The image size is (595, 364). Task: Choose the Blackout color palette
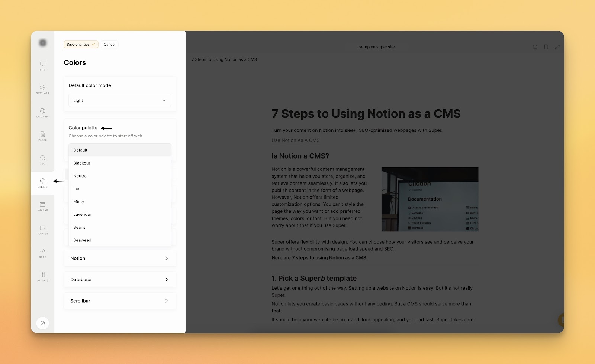point(120,163)
